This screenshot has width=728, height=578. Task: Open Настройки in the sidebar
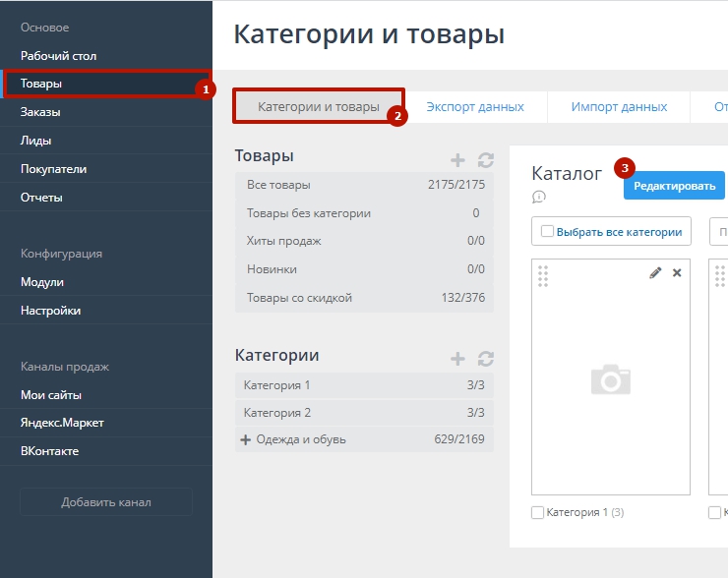click(x=106, y=311)
